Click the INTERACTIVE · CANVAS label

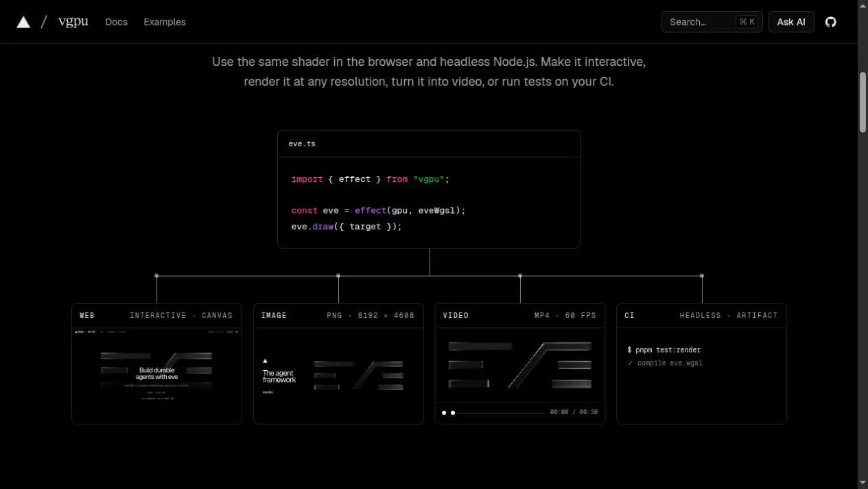181,315
